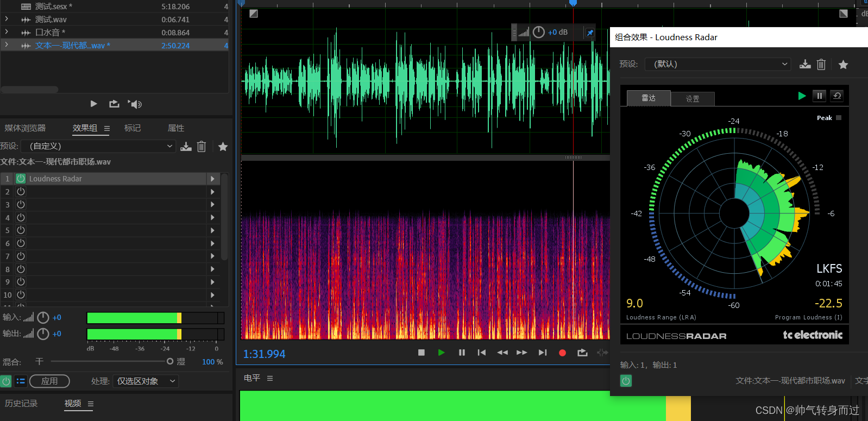
Task: Toggle power on effect slot 7
Action: pos(21,256)
